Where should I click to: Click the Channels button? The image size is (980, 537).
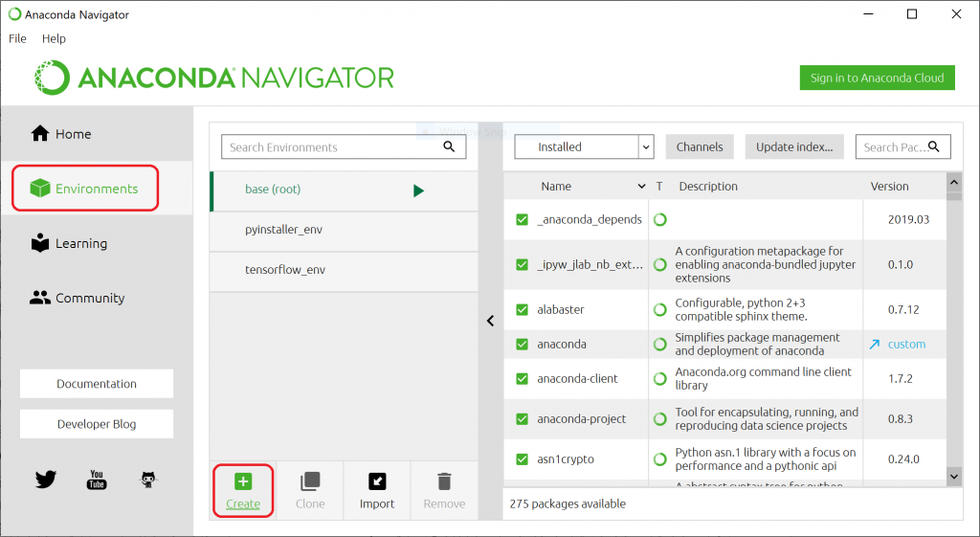[700, 146]
